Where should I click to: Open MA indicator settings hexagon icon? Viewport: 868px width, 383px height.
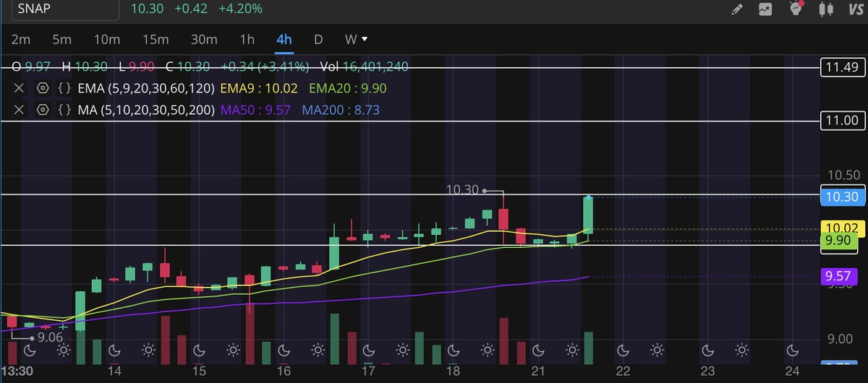click(x=43, y=110)
